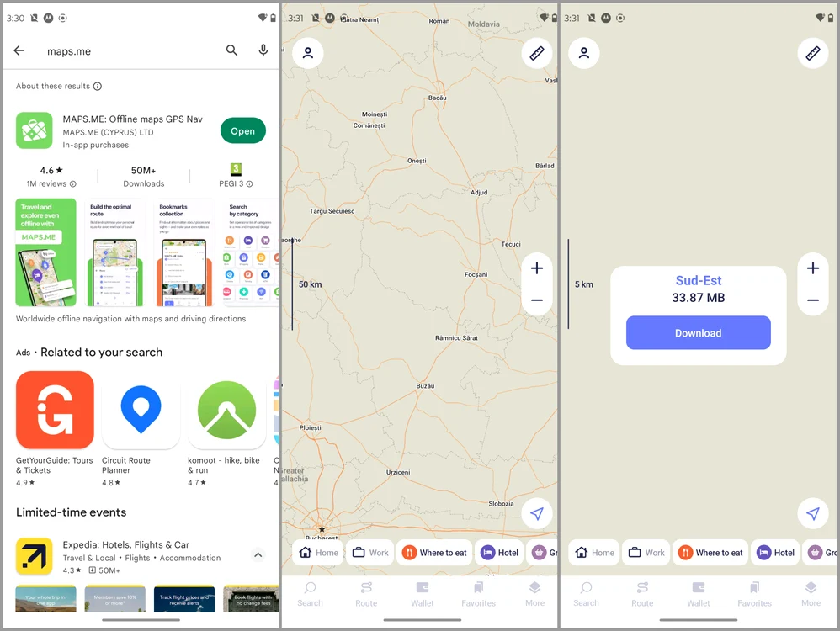Open the Expedia app icon
The width and height of the screenshot is (840, 631).
pyautogui.click(x=35, y=556)
